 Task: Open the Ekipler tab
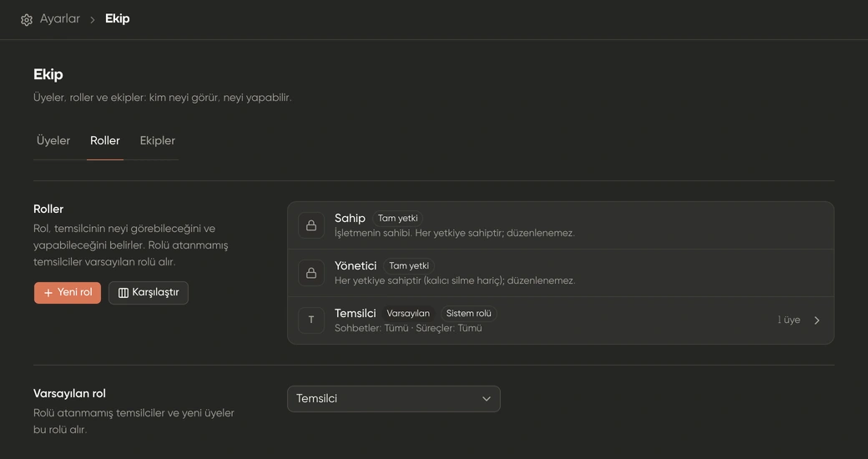[x=157, y=141]
